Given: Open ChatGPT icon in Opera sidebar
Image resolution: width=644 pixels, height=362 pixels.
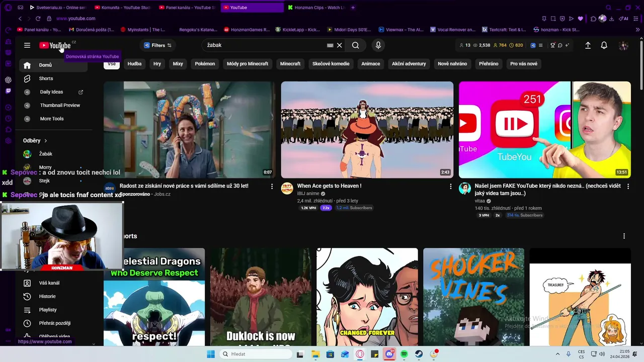Looking at the screenshot, I should 8,80.
